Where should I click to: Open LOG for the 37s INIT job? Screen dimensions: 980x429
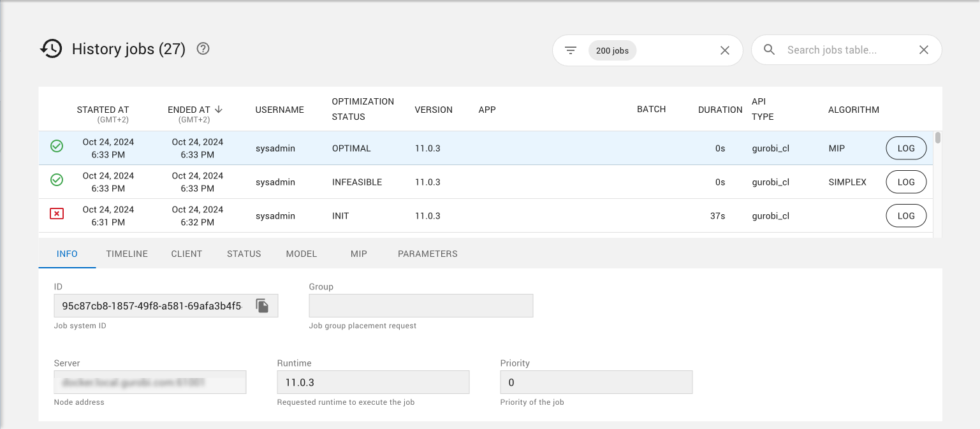(x=905, y=216)
